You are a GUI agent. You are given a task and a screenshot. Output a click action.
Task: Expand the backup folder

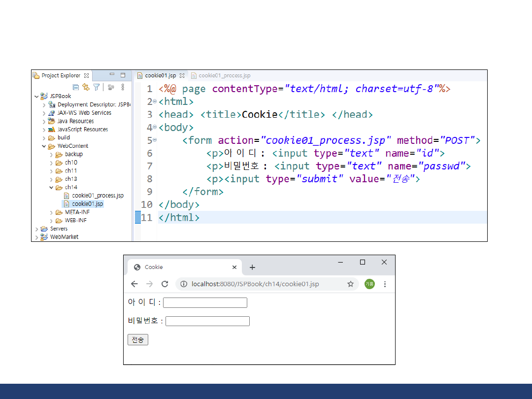(52, 155)
